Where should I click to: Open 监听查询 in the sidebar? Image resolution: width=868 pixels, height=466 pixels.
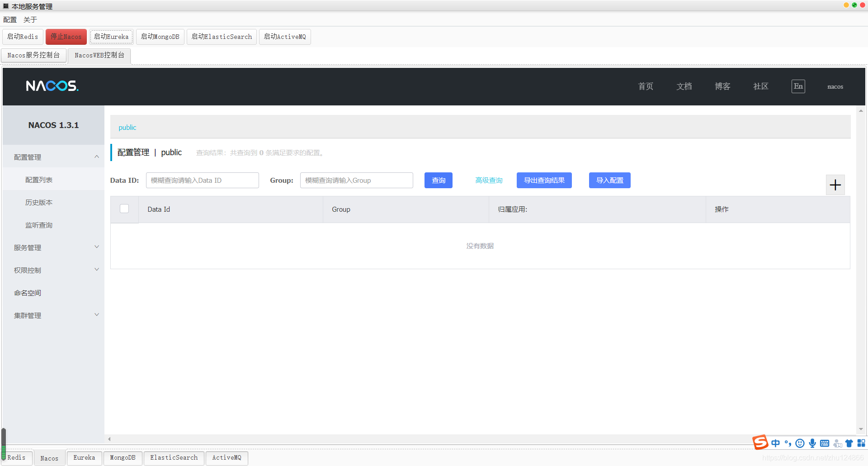(53, 225)
